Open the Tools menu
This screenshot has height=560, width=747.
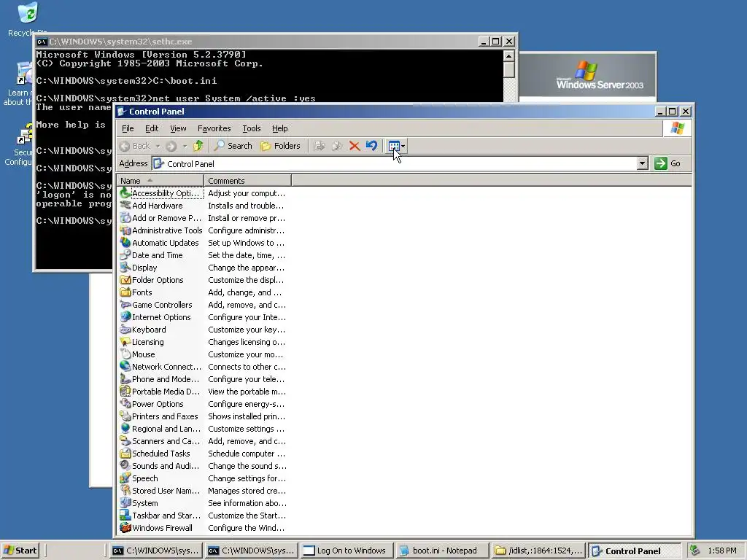(x=252, y=128)
